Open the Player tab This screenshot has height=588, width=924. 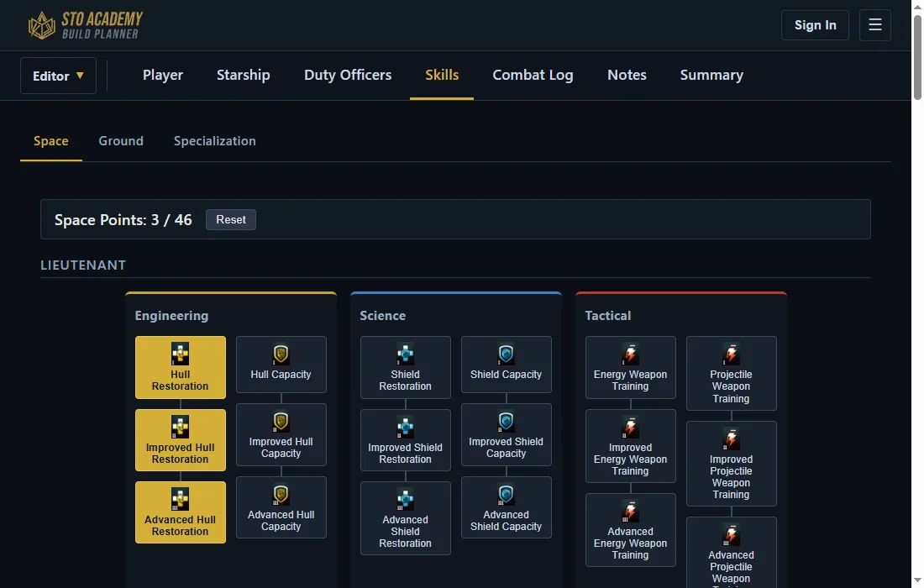click(163, 75)
